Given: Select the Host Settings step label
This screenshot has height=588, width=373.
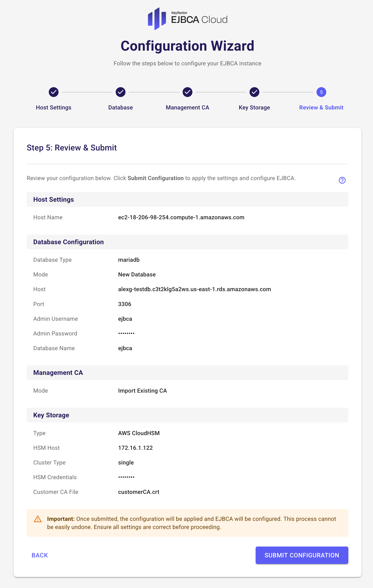Looking at the screenshot, I should coord(53,107).
